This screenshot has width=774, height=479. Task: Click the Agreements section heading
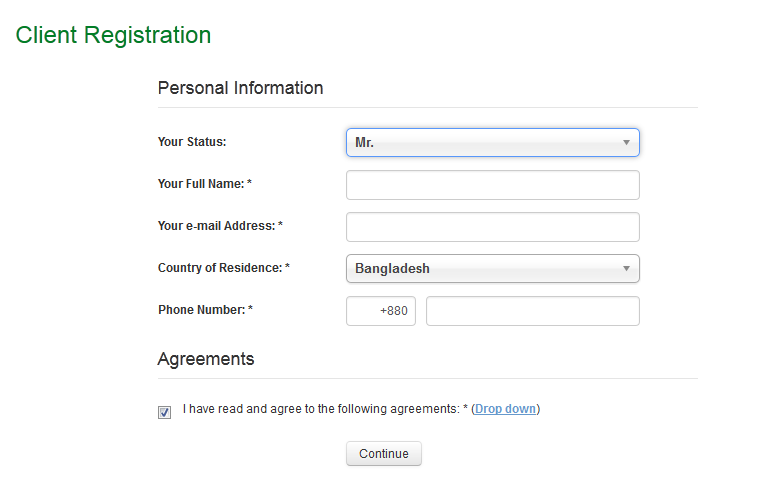click(x=206, y=359)
